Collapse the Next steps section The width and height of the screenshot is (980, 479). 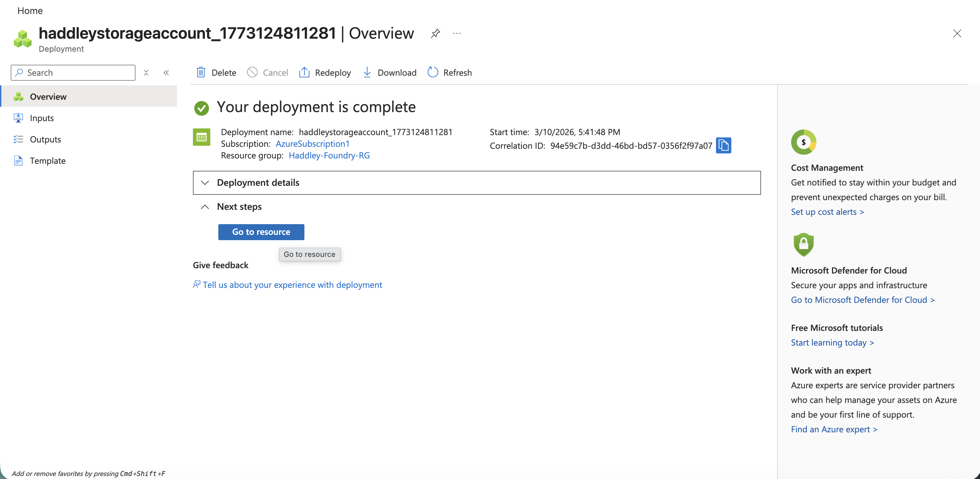(x=205, y=206)
